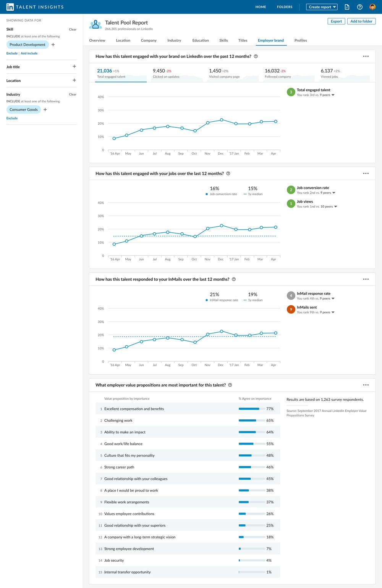Screen dimensions: 382x588
Task: Open the ellipsis menu on the InMails chart card
Action: click(366, 279)
